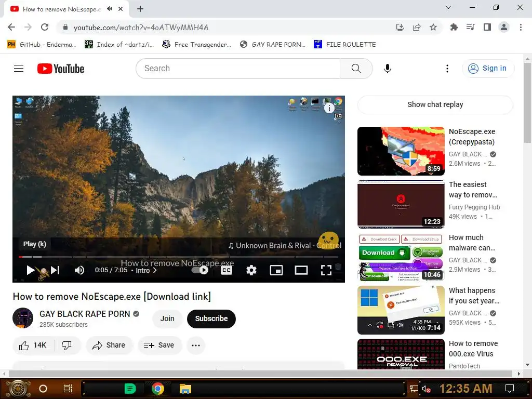This screenshot has width=532, height=399.
Task: Open the FILE ROULETTE bookmark
Action: [x=345, y=45]
